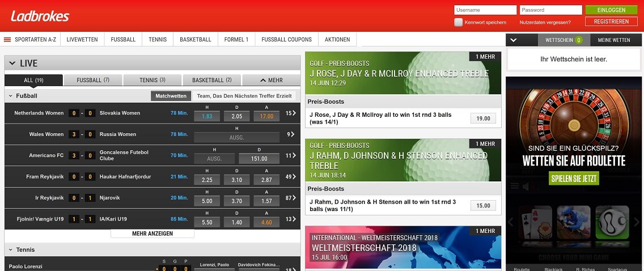Image resolution: width=644 pixels, height=271 pixels.
Task: Open Fussball navigation item
Action: coord(123,40)
